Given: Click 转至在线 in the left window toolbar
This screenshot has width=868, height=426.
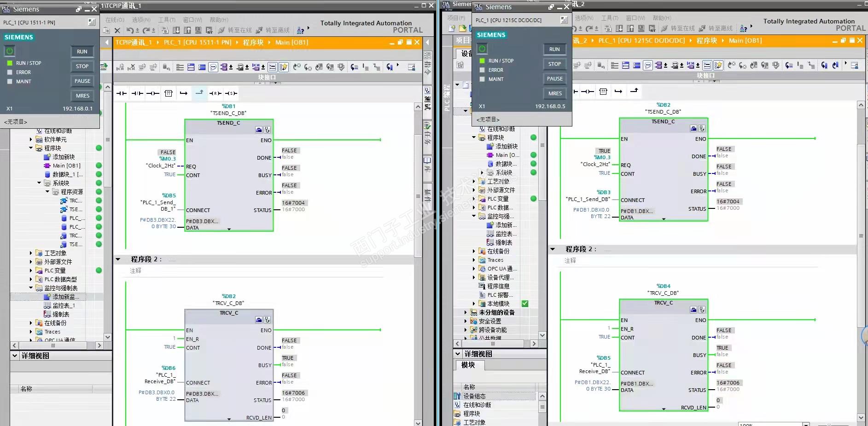Looking at the screenshot, I should [235, 30].
